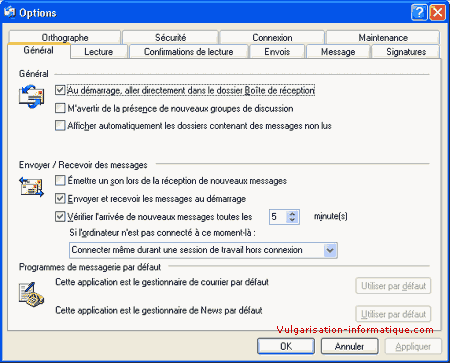The width and height of the screenshot is (450, 363).
Task: Open the Confirmations de lecture tab
Action: pos(189,52)
